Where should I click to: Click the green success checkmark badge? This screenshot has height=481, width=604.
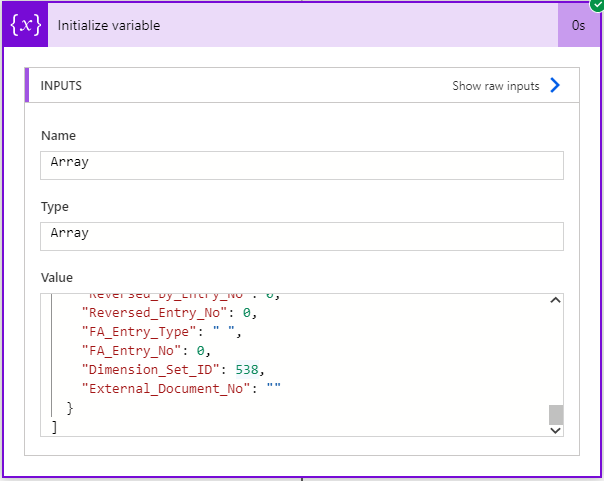pos(597,5)
